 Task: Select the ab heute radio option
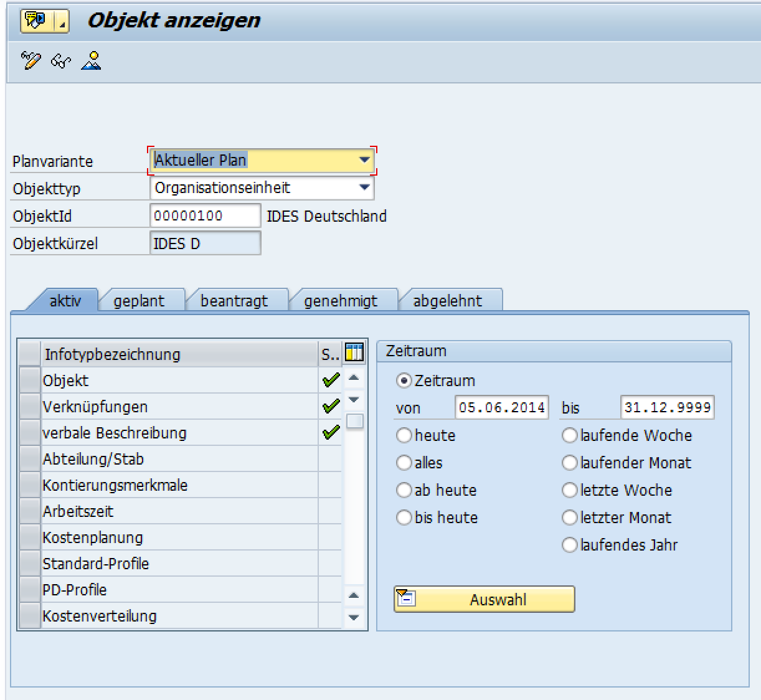[404, 490]
